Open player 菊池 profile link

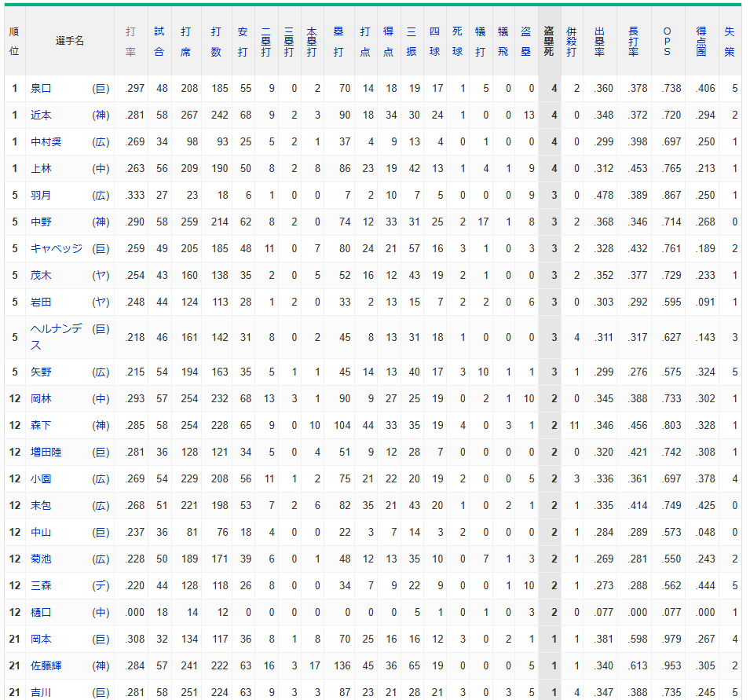41,559
